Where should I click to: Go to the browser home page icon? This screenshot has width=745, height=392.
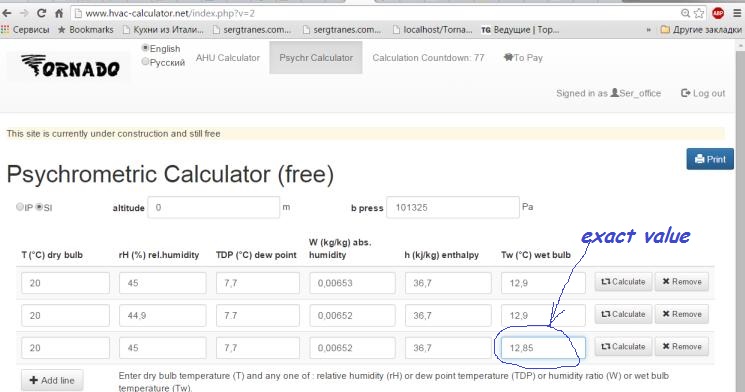click(59, 13)
